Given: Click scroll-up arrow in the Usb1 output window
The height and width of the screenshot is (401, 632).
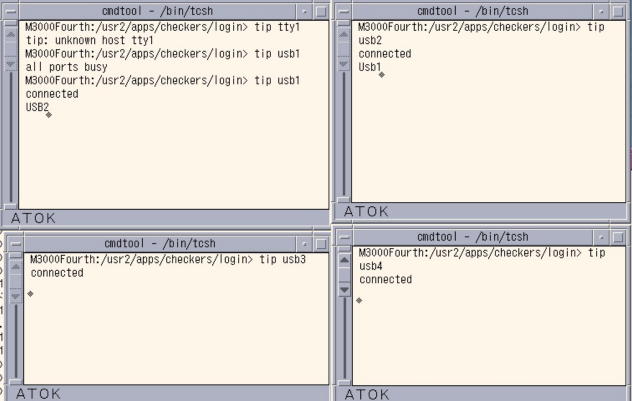Looking at the screenshot, I should click(x=343, y=34).
